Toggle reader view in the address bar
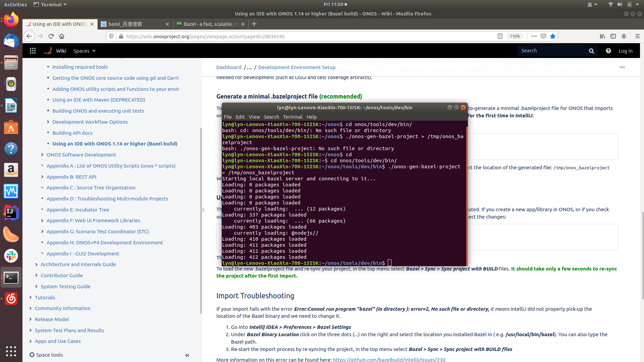The height and width of the screenshot is (362, 644). point(500,36)
